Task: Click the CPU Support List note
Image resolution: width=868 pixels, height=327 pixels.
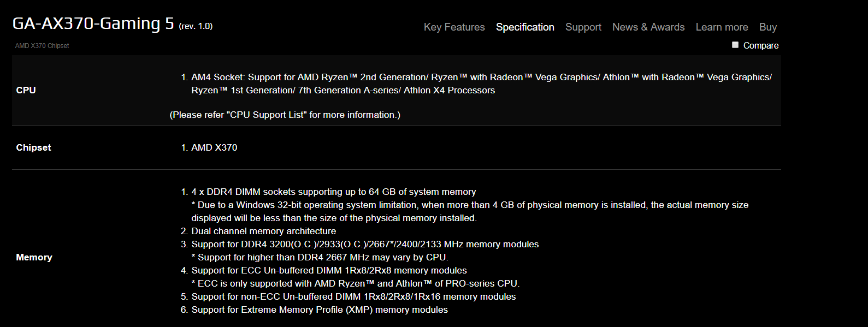Action: [x=285, y=115]
